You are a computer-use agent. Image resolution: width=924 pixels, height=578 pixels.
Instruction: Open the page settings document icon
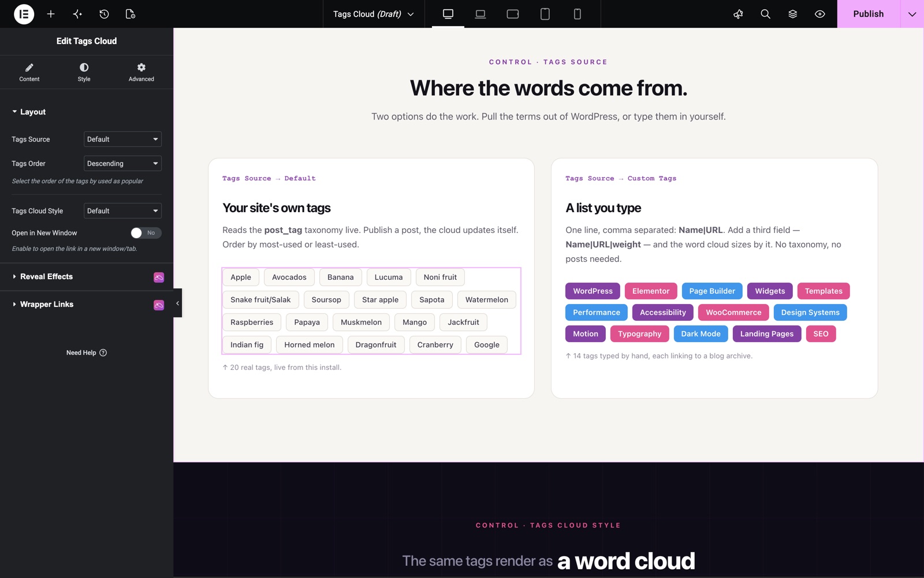pos(131,14)
